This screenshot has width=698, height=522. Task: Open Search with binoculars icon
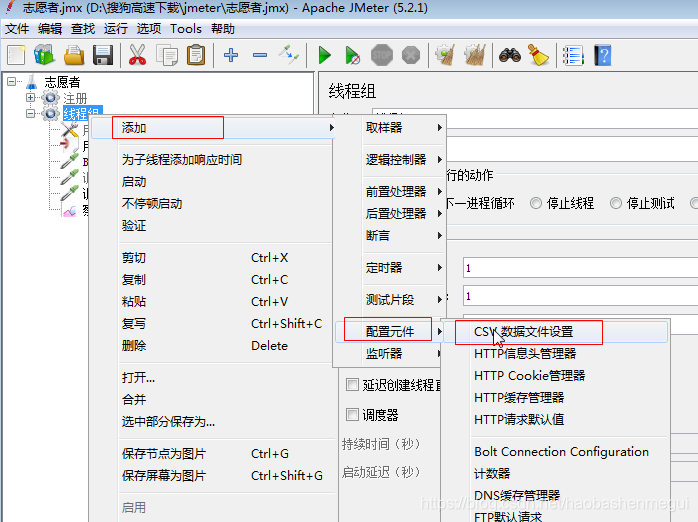click(510, 55)
